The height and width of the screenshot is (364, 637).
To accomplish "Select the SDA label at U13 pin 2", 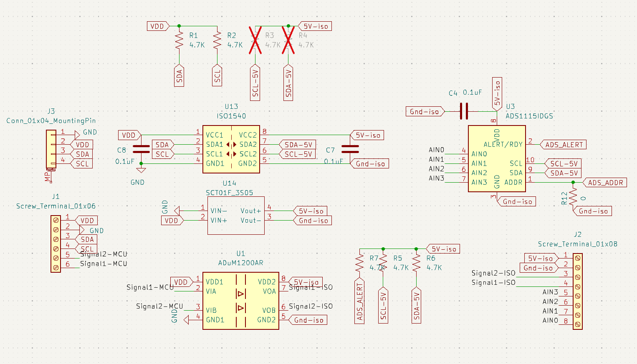I will [162, 145].
